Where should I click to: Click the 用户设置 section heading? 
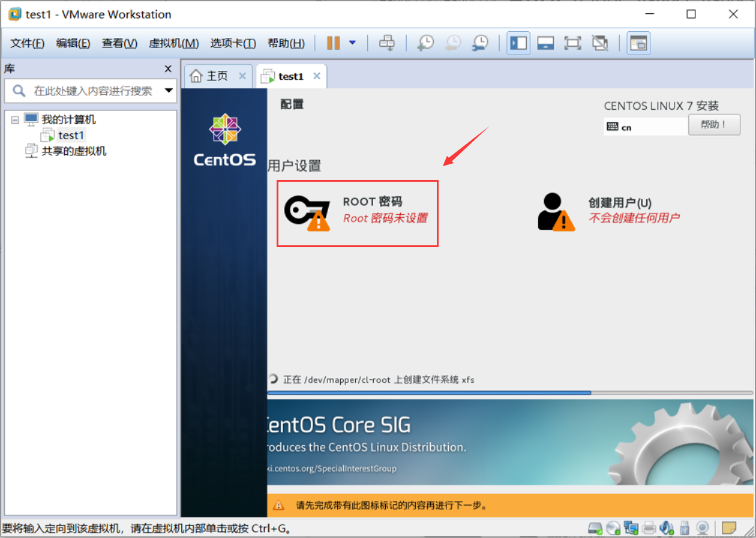295,166
